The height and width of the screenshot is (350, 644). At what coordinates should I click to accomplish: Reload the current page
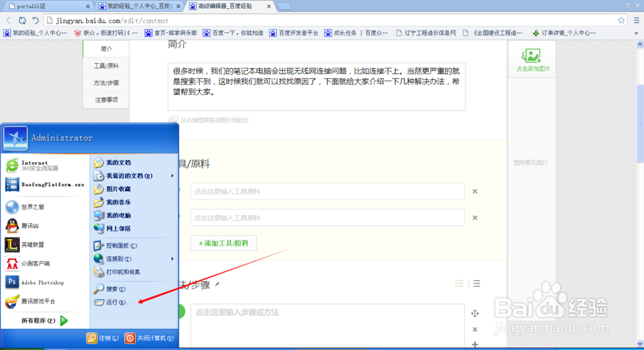[x=22, y=20]
